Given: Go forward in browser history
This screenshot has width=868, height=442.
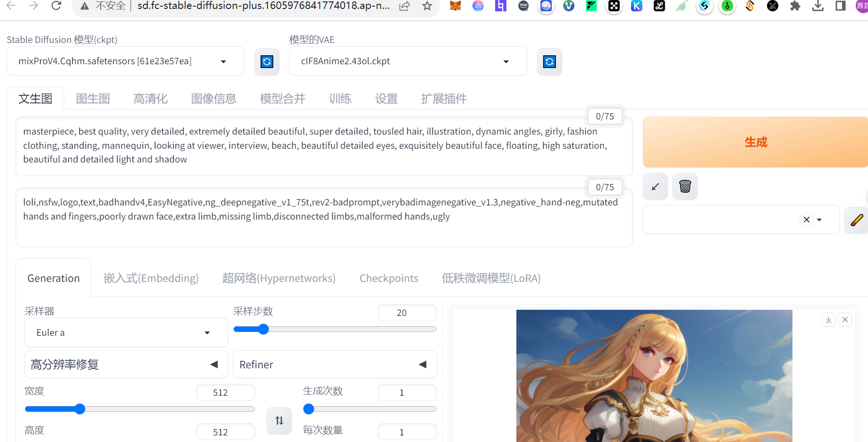Looking at the screenshot, I should point(34,6).
